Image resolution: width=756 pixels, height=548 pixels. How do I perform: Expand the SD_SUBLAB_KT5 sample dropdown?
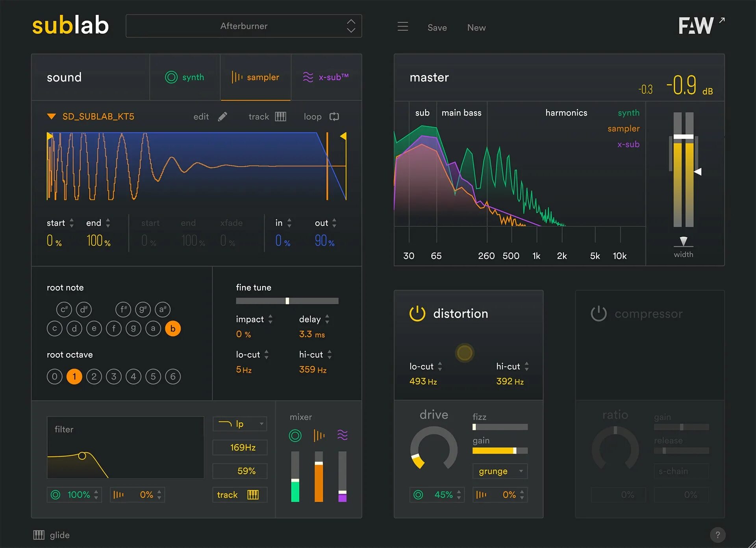[x=51, y=116]
